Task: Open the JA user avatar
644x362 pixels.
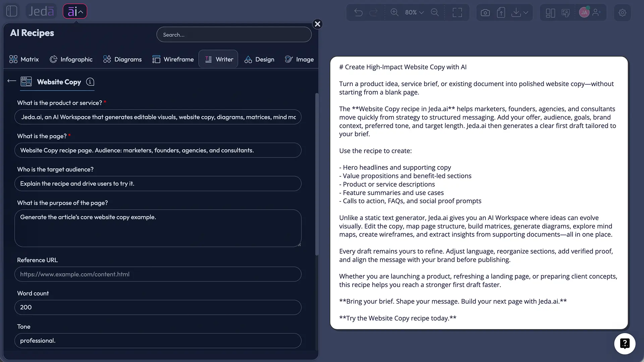Action: pyautogui.click(x=584, y=12)
